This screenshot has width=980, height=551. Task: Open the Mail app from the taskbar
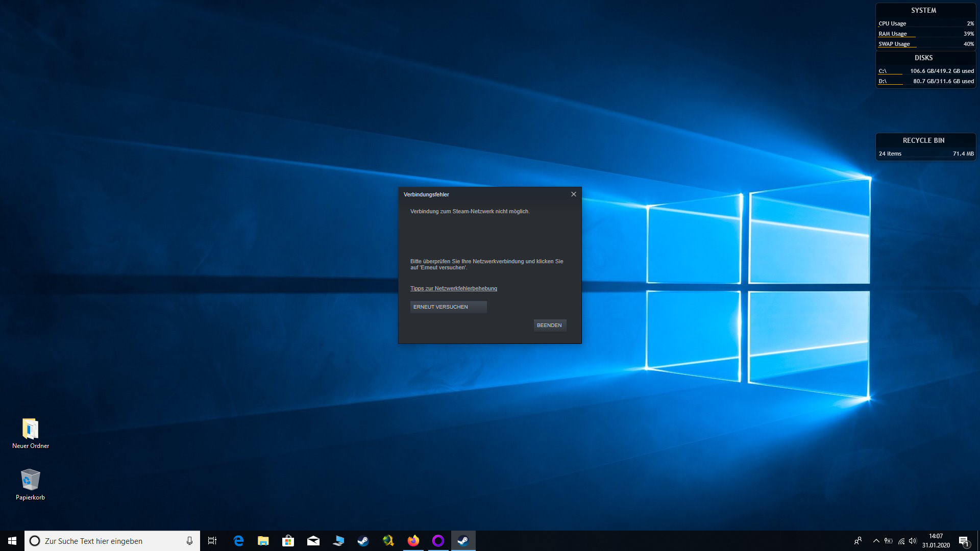click(313, 540)
